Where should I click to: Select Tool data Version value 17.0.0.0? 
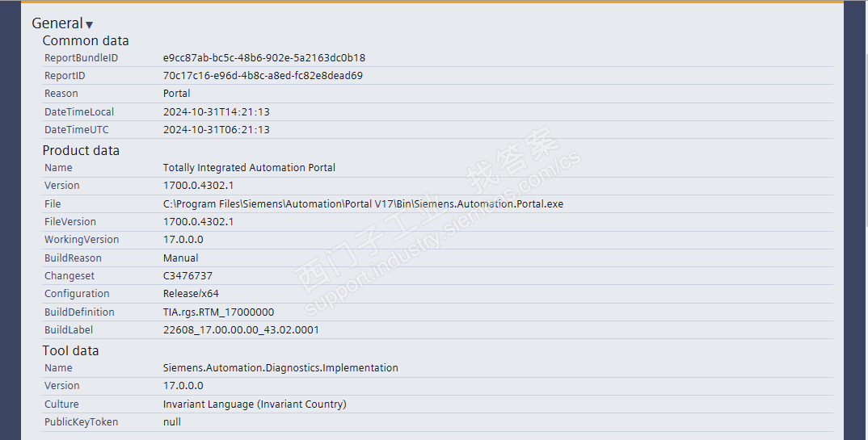pyautogui.click(x=183, y=385)
